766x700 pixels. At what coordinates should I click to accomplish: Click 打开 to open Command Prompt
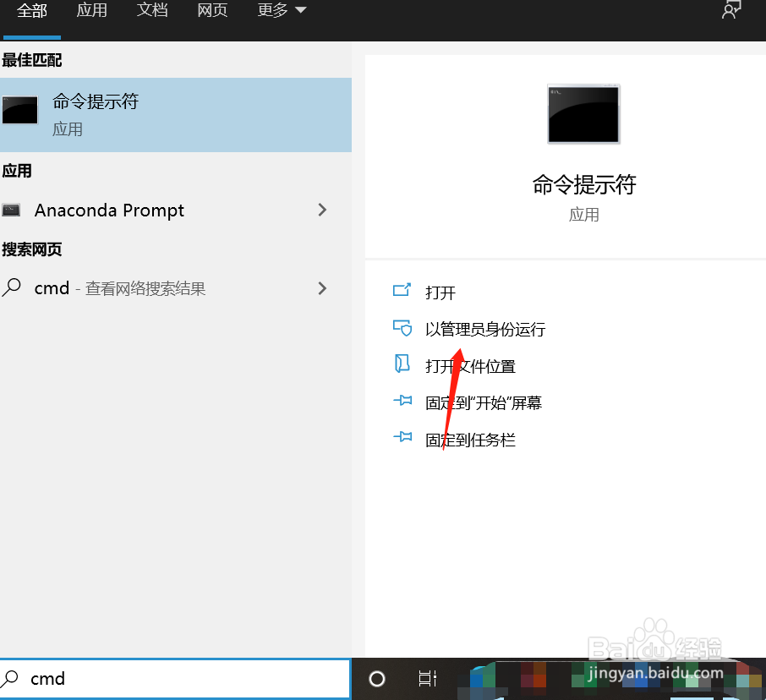440,293
